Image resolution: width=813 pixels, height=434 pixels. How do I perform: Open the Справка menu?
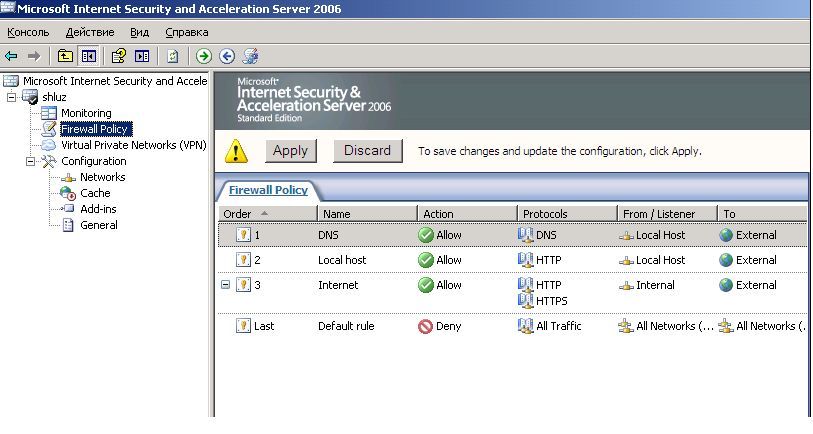(187, 32)
